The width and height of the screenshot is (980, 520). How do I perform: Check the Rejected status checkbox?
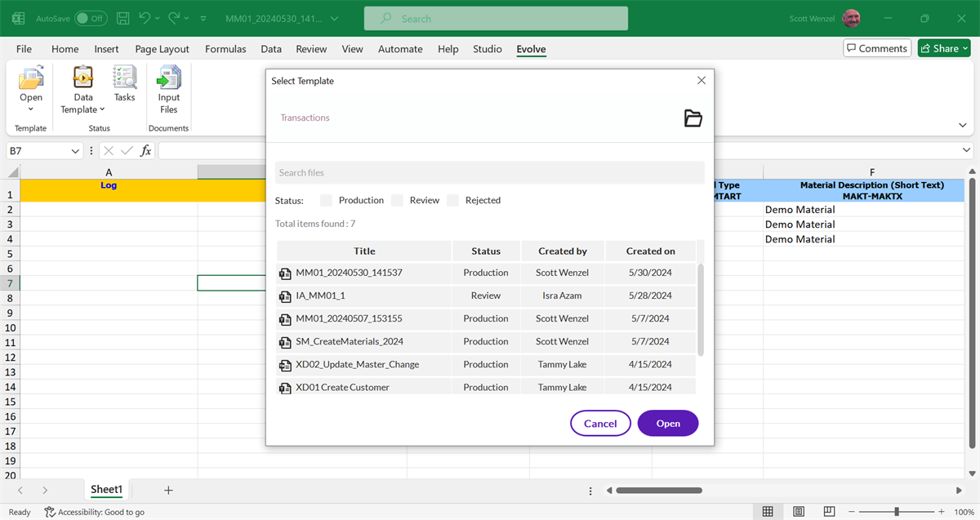coord(452,200)
